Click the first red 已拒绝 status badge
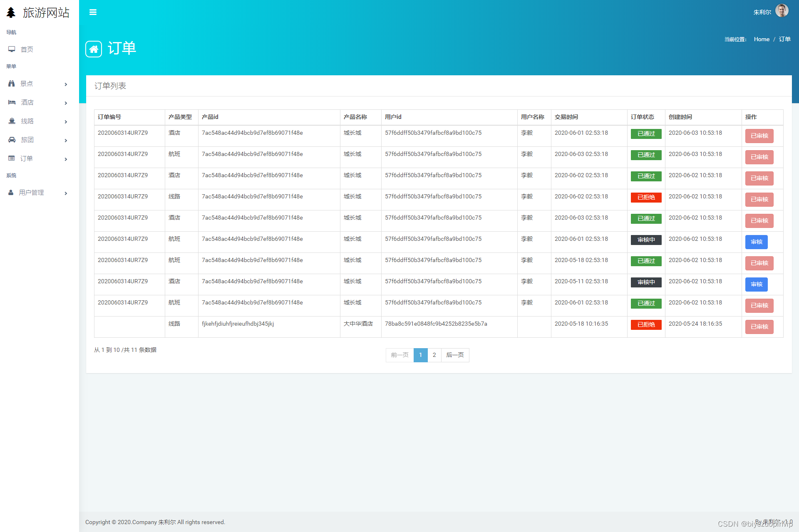The image size is (799, 532). pos(646,197)
